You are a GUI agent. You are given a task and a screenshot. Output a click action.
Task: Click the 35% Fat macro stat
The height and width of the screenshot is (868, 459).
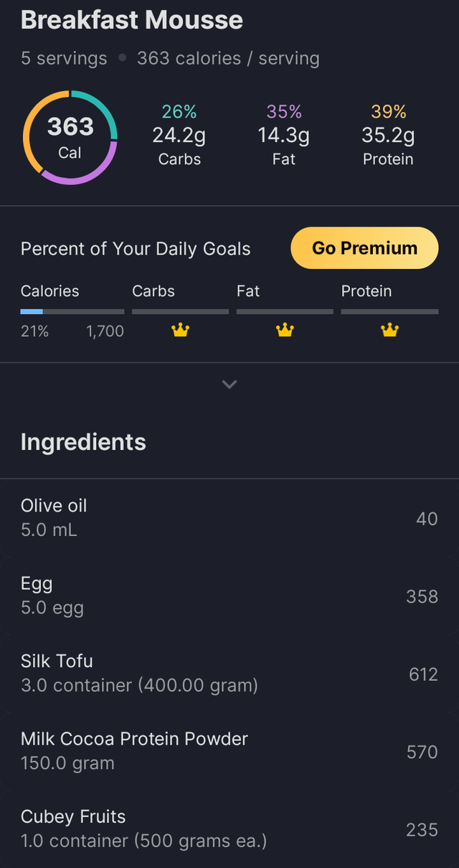tap(284, 135)
